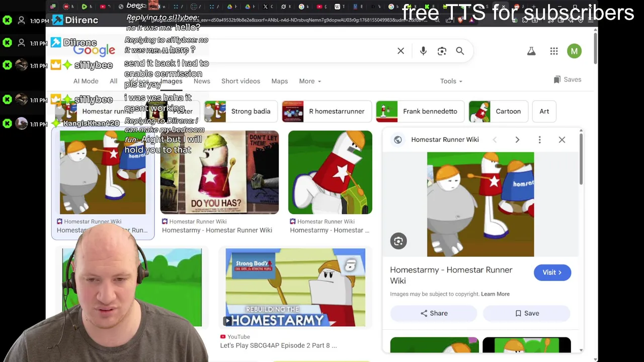This screenshot has width=644, height=362.
Task: Select the Cartoon filter chip
Action: [x=498, y=111]
